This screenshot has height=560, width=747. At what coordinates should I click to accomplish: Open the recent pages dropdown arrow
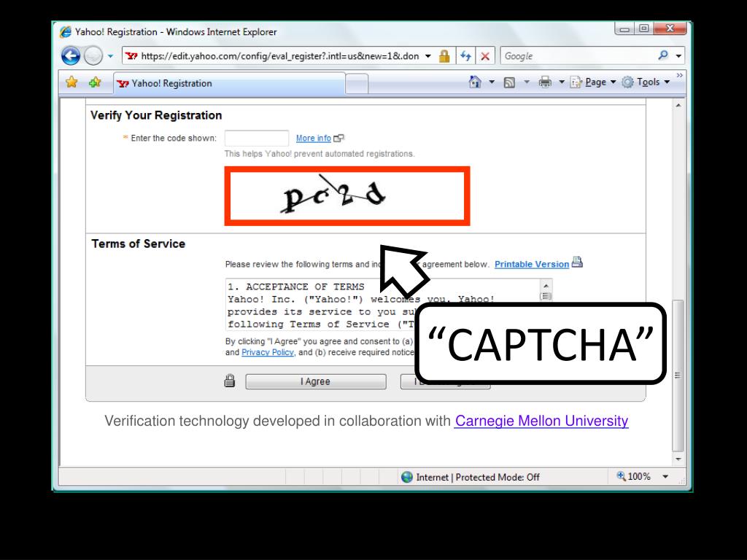pos(110,56)
